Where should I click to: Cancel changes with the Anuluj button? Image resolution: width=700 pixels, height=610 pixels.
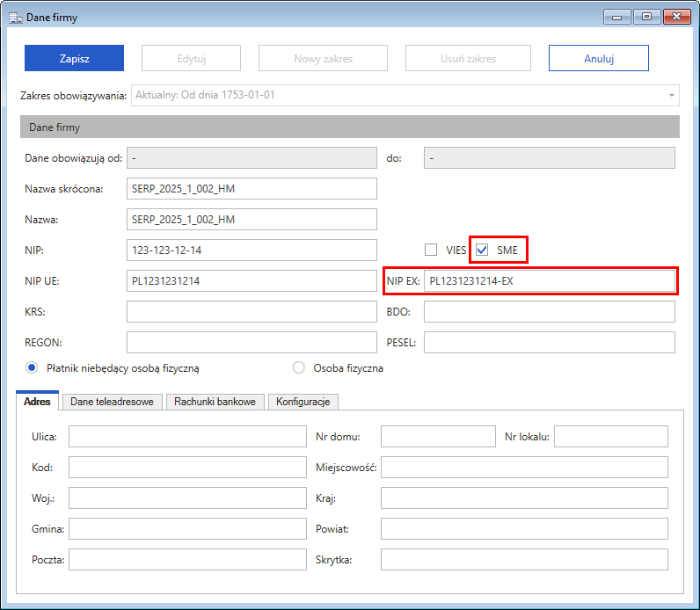(599, 58)
